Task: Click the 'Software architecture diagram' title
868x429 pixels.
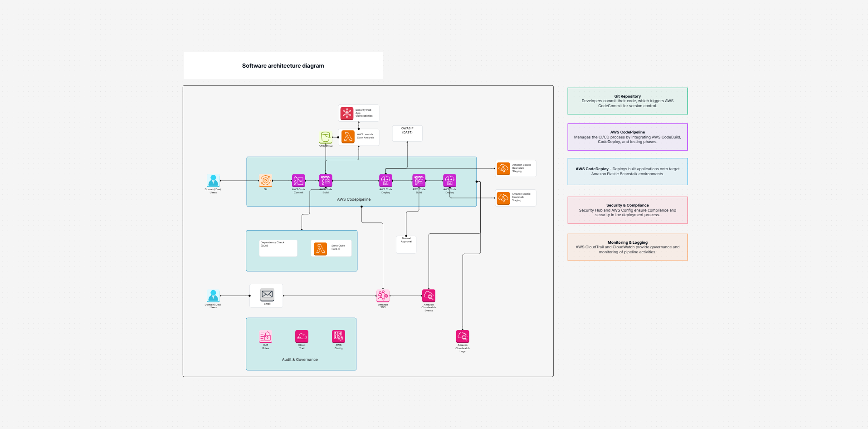Action: pos(283,66)
